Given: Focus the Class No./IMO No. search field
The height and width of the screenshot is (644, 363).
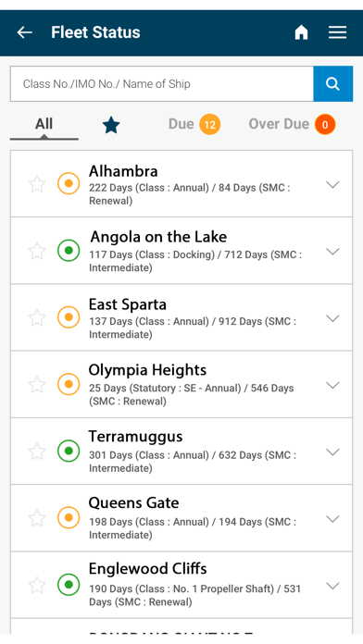Looking at the screenshot, I should coord(162,84).
